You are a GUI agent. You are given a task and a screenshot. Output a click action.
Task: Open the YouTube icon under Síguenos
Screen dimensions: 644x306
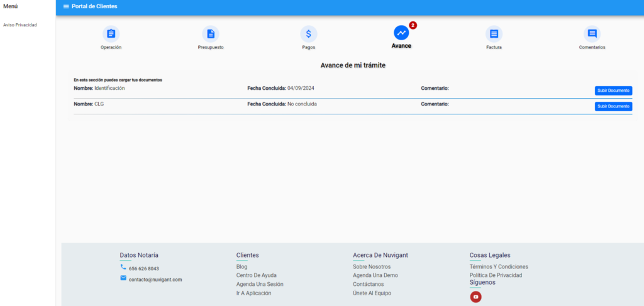pyautogui.click(x=475, y=297)
